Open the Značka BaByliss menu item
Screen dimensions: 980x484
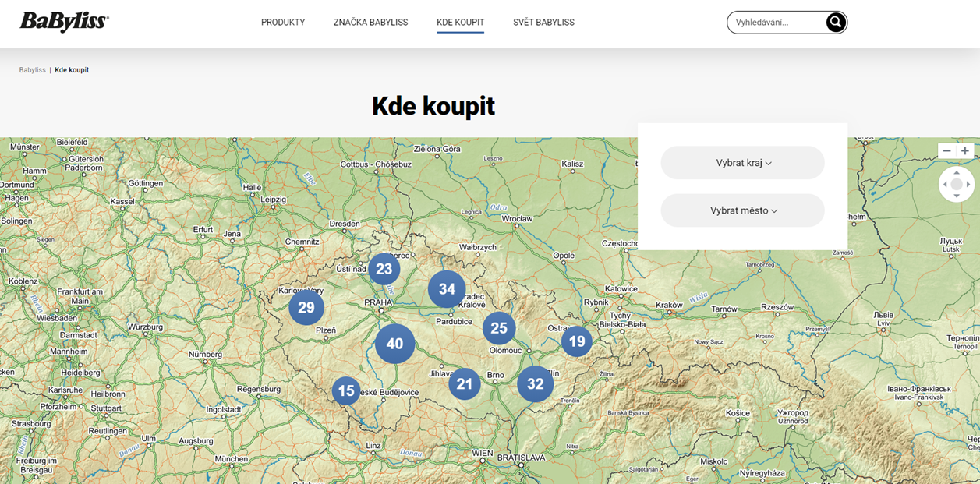click(x=370, y=23)
